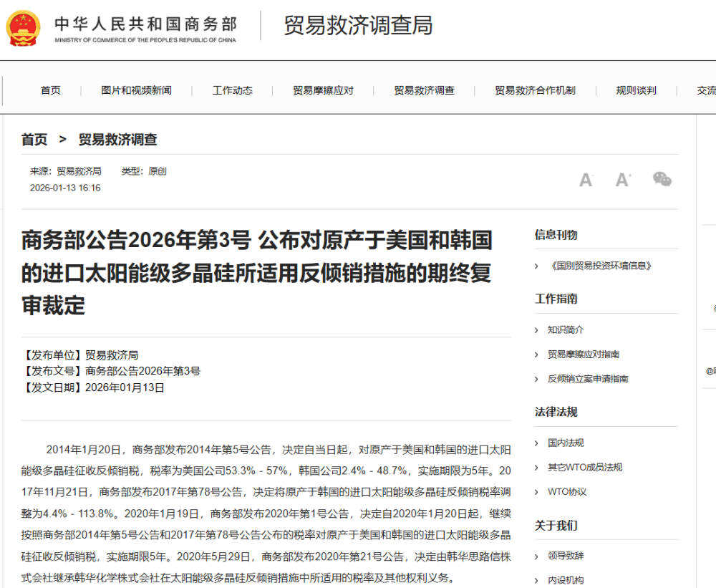Open the 反倾销立案申请指南 link

click(588, 379)
